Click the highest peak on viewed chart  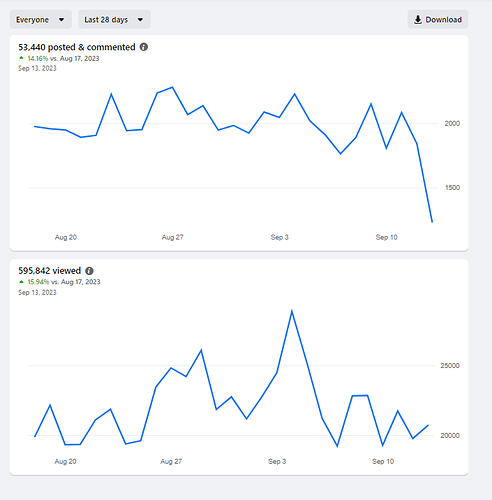[x=292, y=311]
